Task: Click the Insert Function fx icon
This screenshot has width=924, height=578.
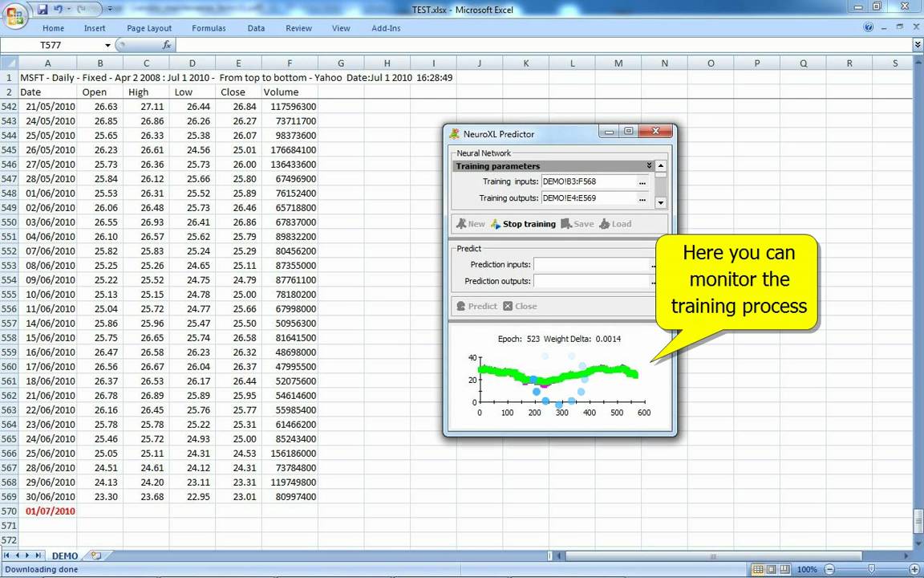Action: (167, 45)
